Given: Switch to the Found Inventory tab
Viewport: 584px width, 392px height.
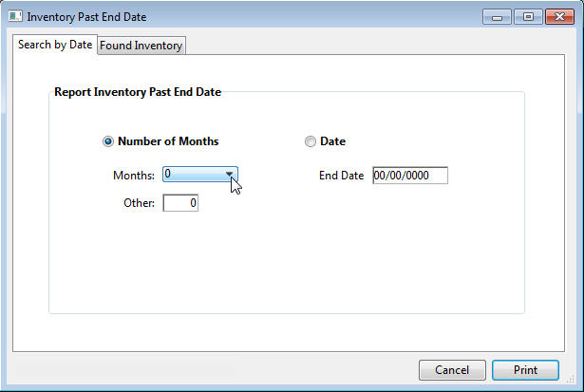Looking at the screenshot, I should click(x=141, y=46).
